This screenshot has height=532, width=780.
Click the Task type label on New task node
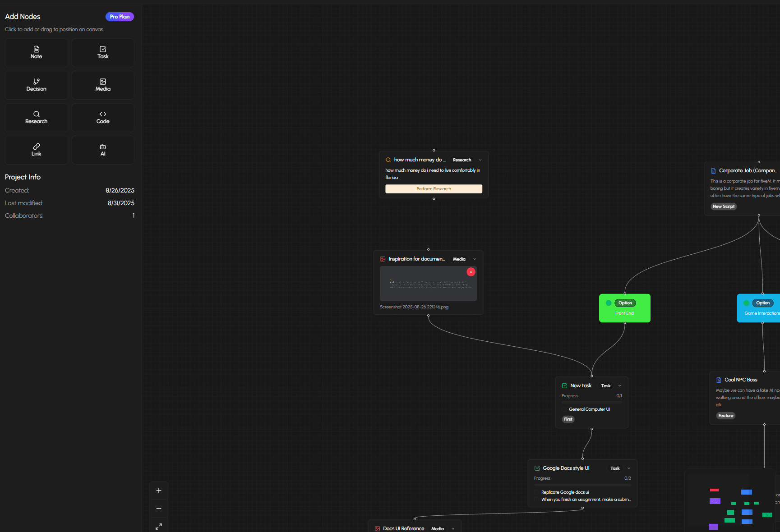(x=606, y=385)
